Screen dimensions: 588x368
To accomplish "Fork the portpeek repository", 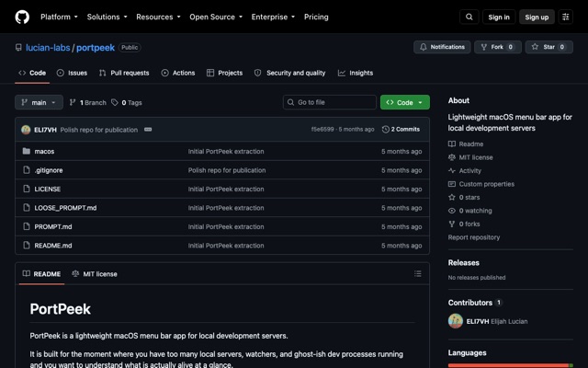I will point(498,47).
